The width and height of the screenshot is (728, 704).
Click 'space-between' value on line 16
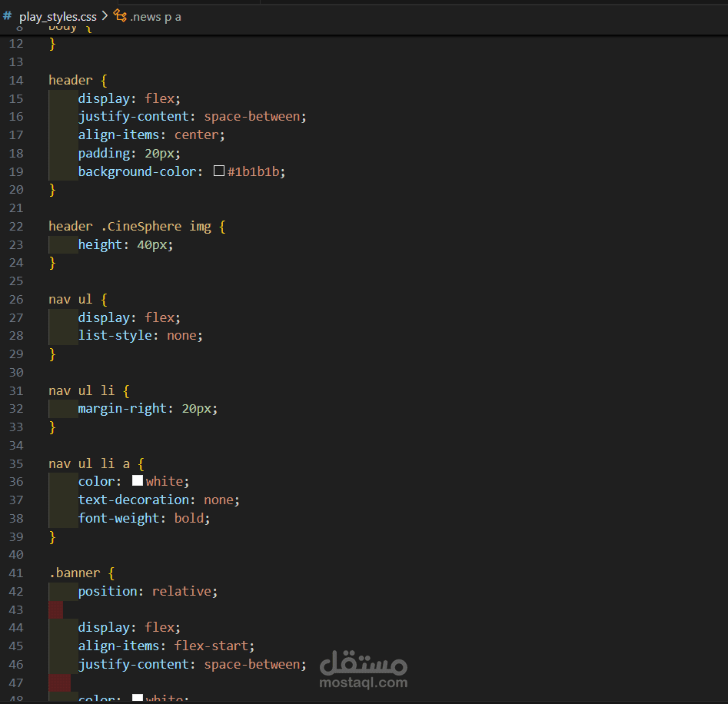coord(252,117)
